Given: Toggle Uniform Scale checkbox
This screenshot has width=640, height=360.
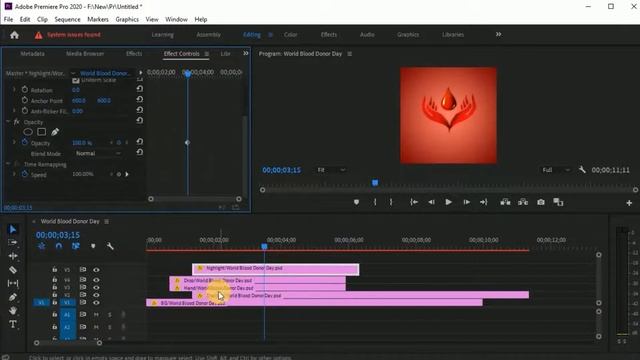Looking at the screenshot, I should pyautogui.click(x=76, y=80).
